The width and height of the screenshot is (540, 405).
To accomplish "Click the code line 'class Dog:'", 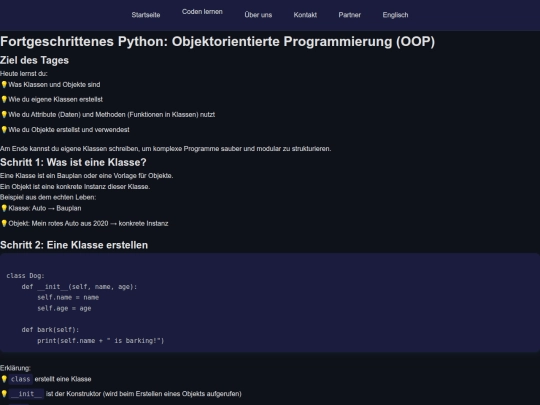I will [x=25, y=276].
